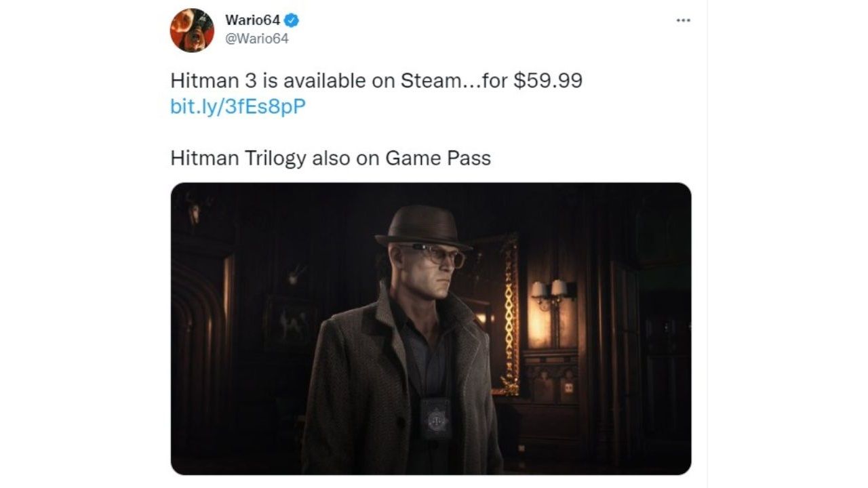The width and height of the screenshot is (868, 488).
Task: Click the badge hanging on the character's chest
Action: pyautogui.click(x=435, y=418)
